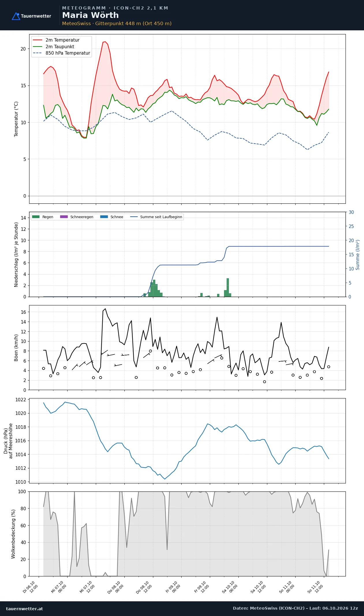Click the MeteoSwiss Gitterpunkt 448 m subtitle
The width and height of the screenshot is (364, 616).
point(117,24)
